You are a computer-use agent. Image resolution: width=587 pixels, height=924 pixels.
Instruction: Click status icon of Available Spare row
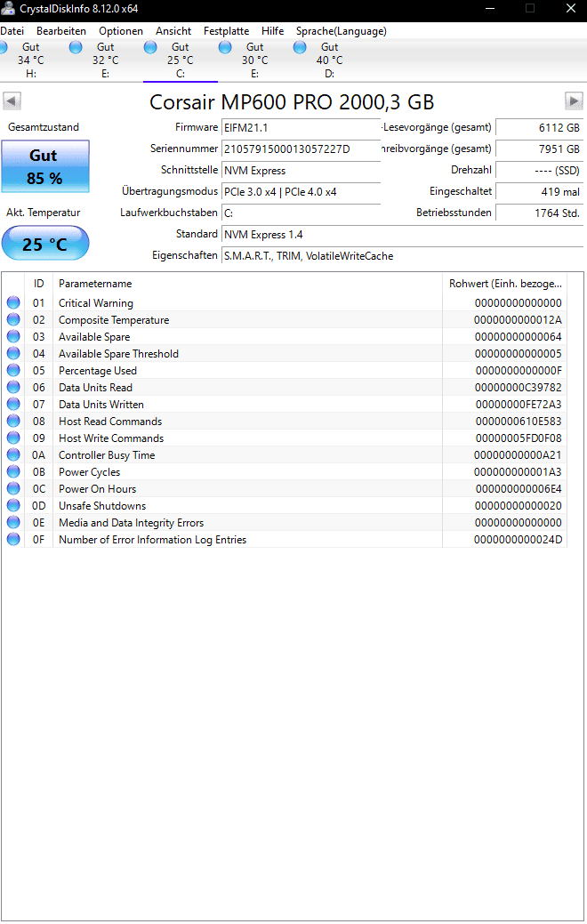coord(13,336)
